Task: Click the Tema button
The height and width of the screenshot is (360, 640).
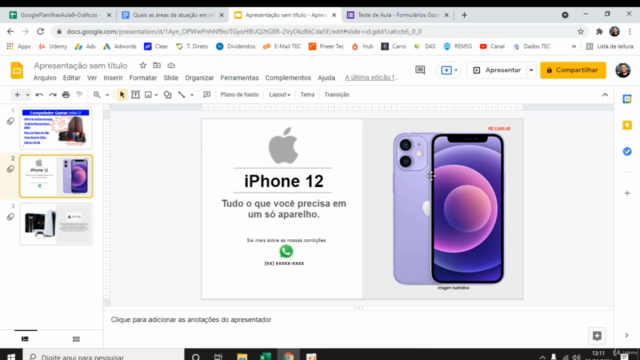Action: pyautogui.click(x=307, y=95)
